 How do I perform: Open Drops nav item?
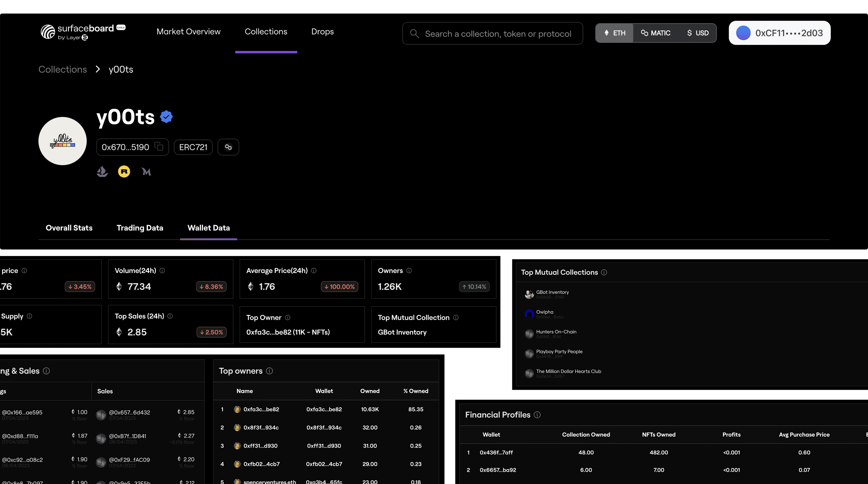click(x=323, y=32)
